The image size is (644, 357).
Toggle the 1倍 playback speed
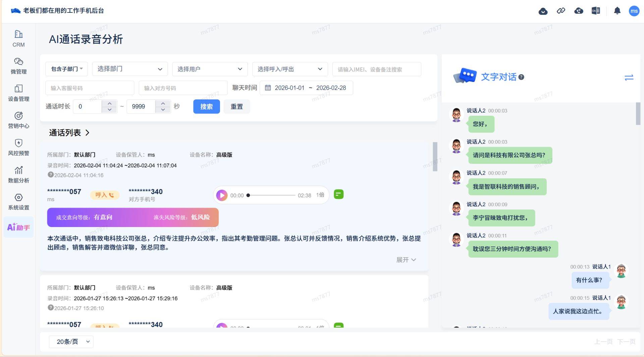[x=320, y=195]
